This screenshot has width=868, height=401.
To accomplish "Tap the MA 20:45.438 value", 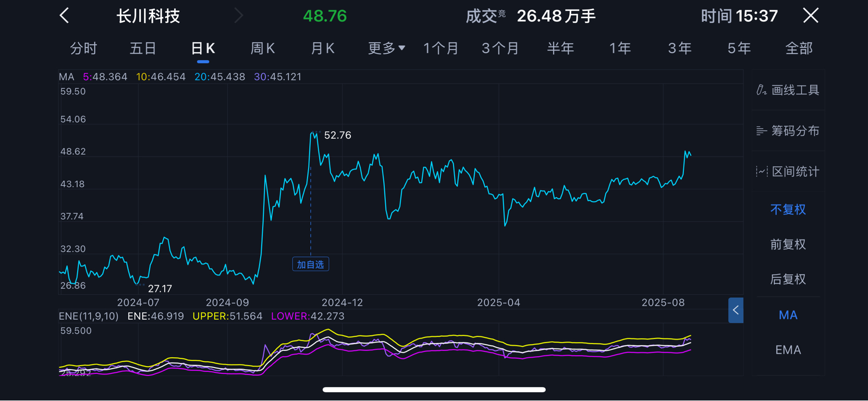I will tap(219, 77).
